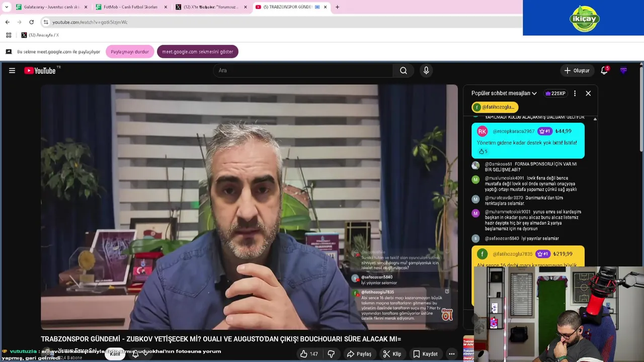Viewport: 644px width, 362px height.
Task: Reload the current page
Action: pos(31,22)
